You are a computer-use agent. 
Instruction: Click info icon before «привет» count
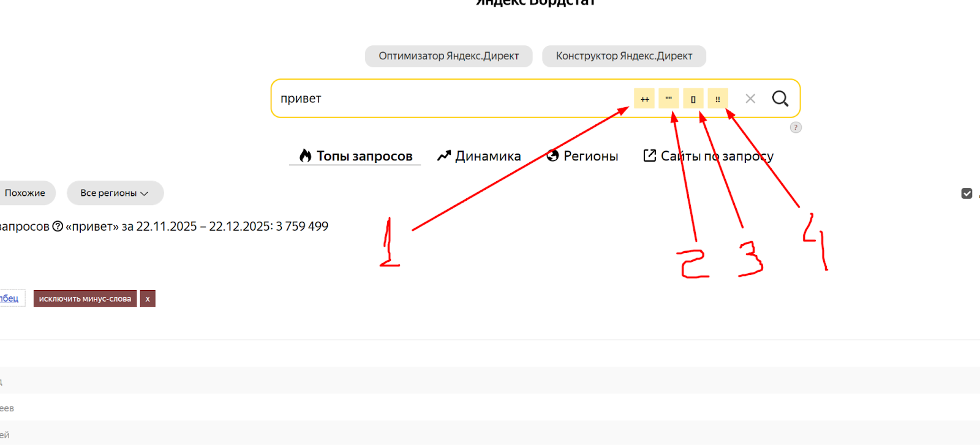tap(58, 226)
